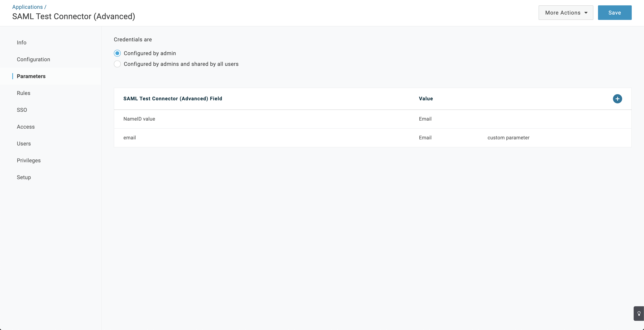The image size is (644, 330).
Task: Click the Value column header
Action: click(x=426, y=99)
